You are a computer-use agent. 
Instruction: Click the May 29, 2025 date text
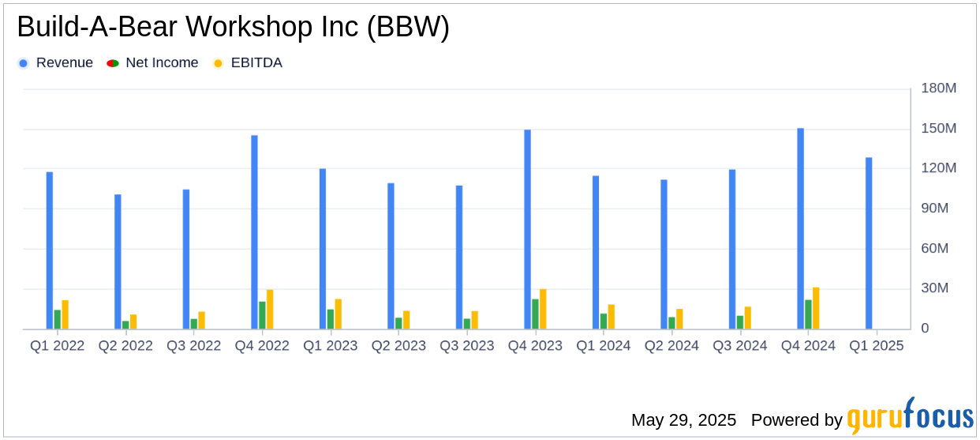pos(683,420)
